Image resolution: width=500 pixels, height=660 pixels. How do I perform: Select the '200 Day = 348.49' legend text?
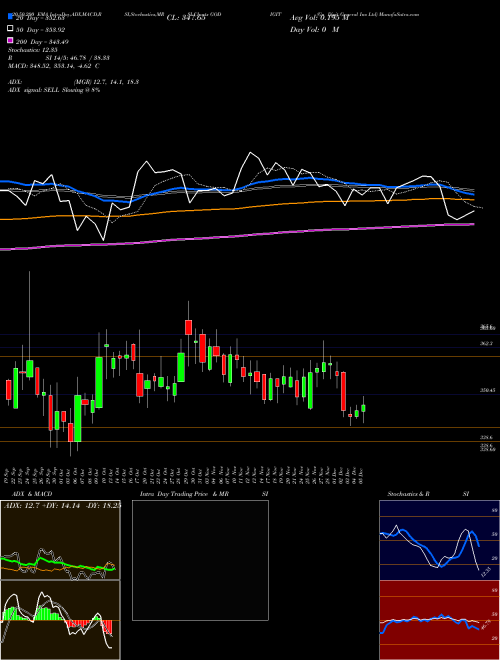(42, 42)
